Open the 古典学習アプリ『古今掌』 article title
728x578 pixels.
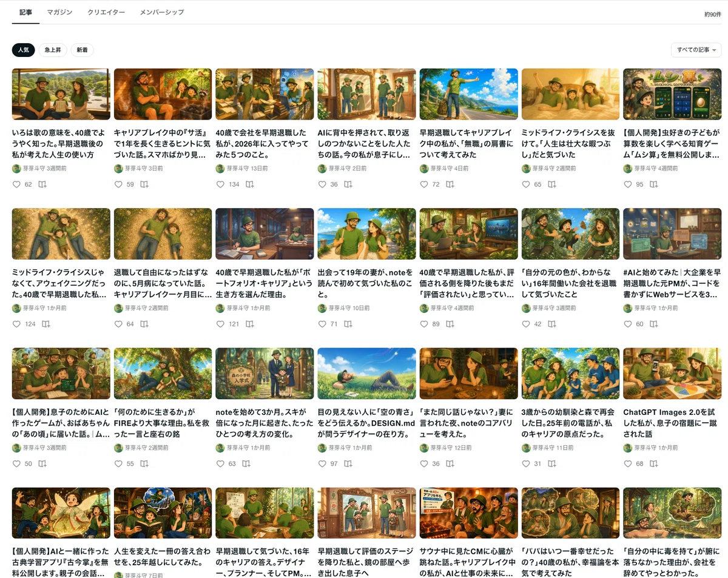[61, 562]
